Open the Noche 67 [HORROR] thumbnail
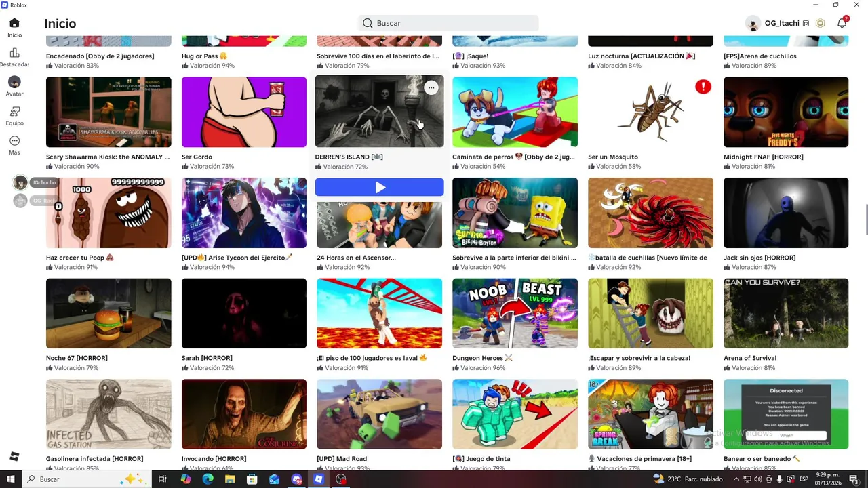This screenshot has height=488, width=868. pyautogui.click(x=108, y=313)
